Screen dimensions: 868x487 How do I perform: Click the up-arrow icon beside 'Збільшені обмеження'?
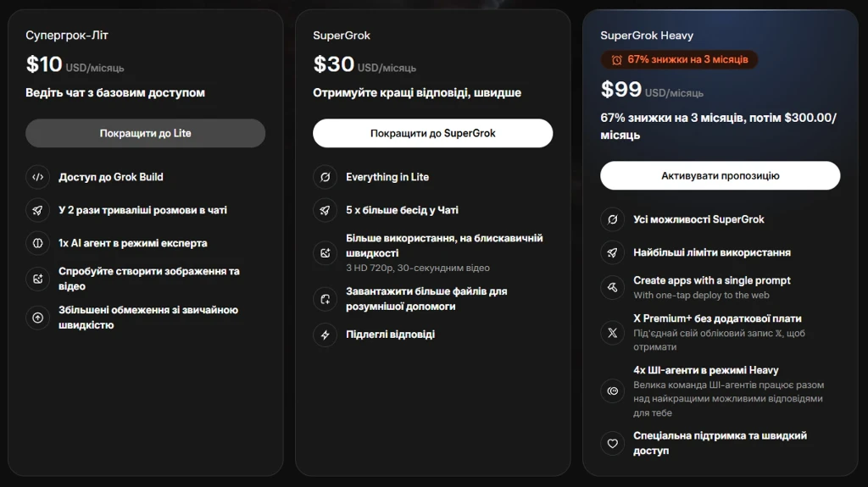click(x=37, y=318)
